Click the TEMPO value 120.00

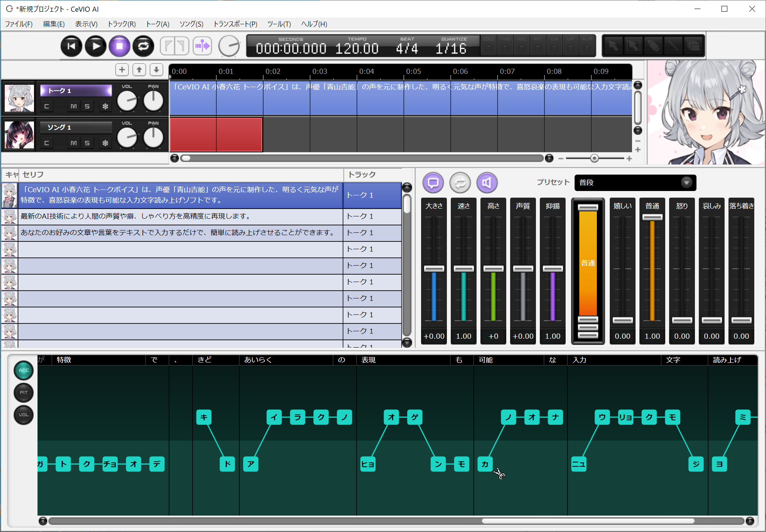(x=357, y=48)
